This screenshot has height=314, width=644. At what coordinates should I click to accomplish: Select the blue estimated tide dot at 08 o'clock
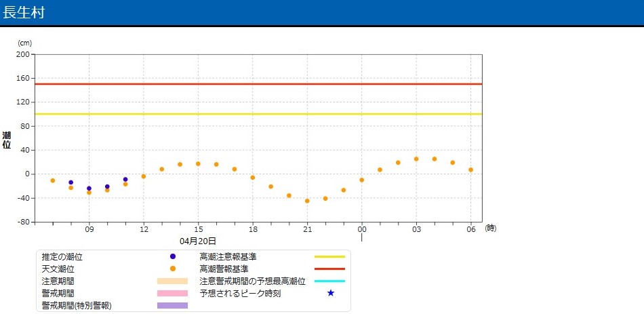coord(71,182)
